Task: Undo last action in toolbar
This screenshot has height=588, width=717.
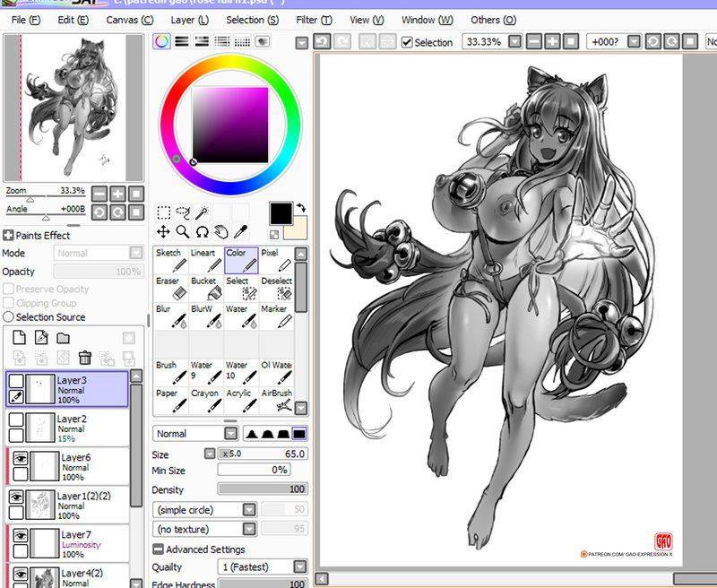Action: 322,41
